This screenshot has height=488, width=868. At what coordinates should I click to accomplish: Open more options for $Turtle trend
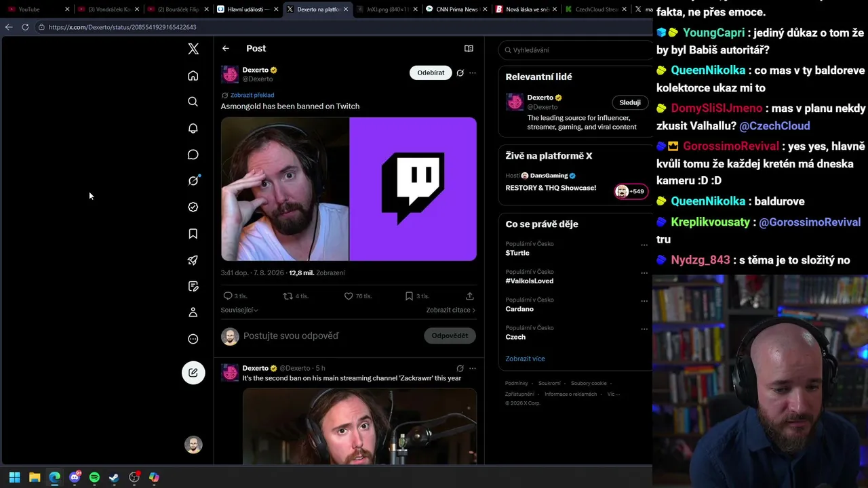[644, 245]
